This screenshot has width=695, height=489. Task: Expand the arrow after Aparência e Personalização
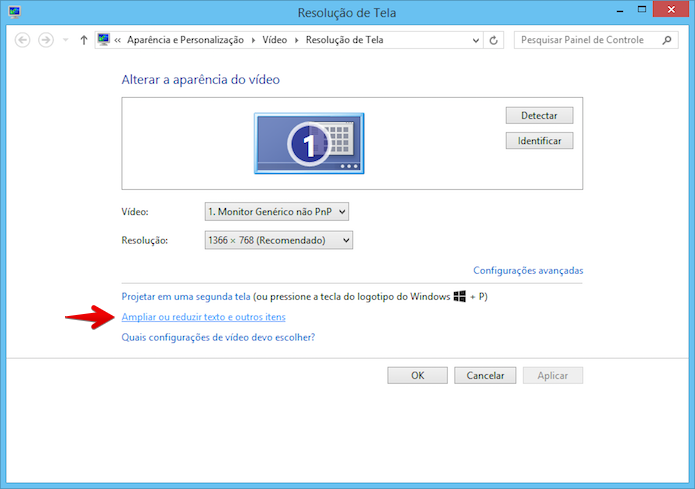pyautogui.click(x=253, y=40)
